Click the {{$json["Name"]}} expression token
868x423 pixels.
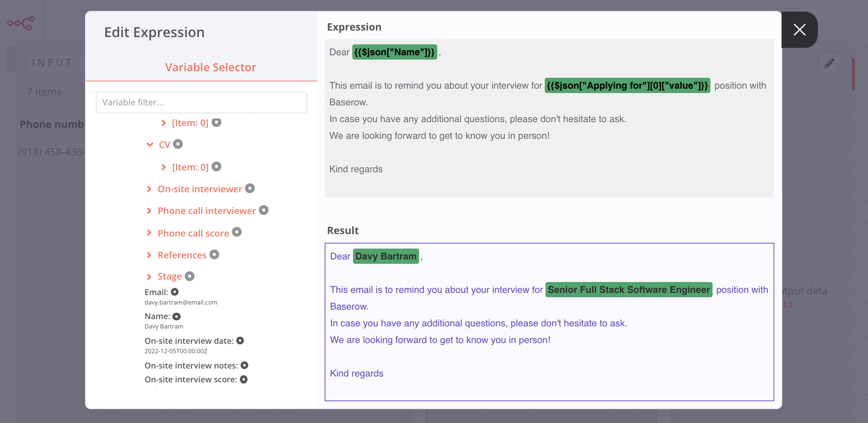click(394, 52)
